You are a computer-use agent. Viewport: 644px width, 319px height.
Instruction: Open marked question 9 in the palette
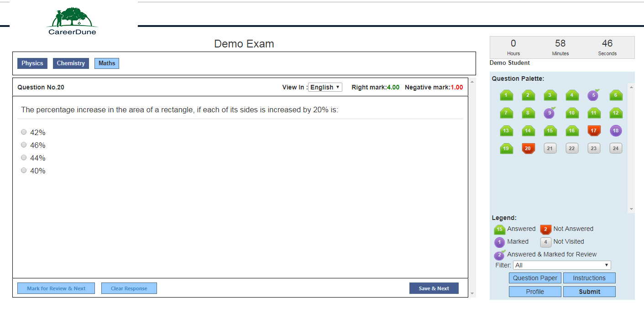point(550,113)
